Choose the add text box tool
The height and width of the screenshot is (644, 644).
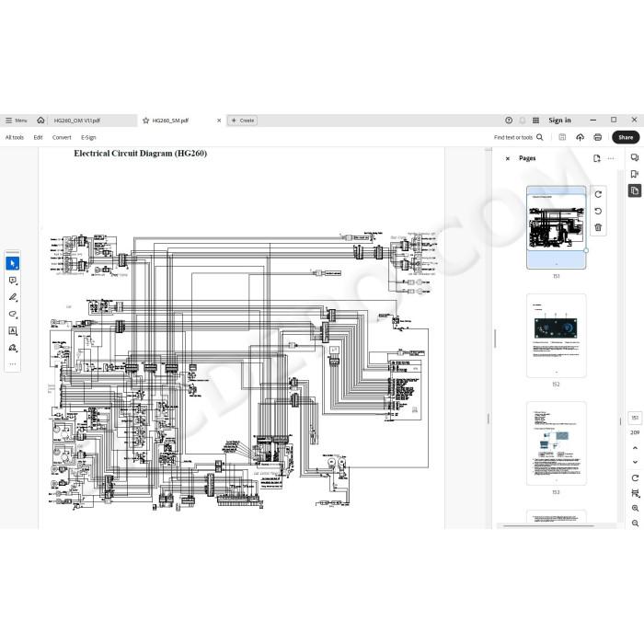(x=12, y=330)
